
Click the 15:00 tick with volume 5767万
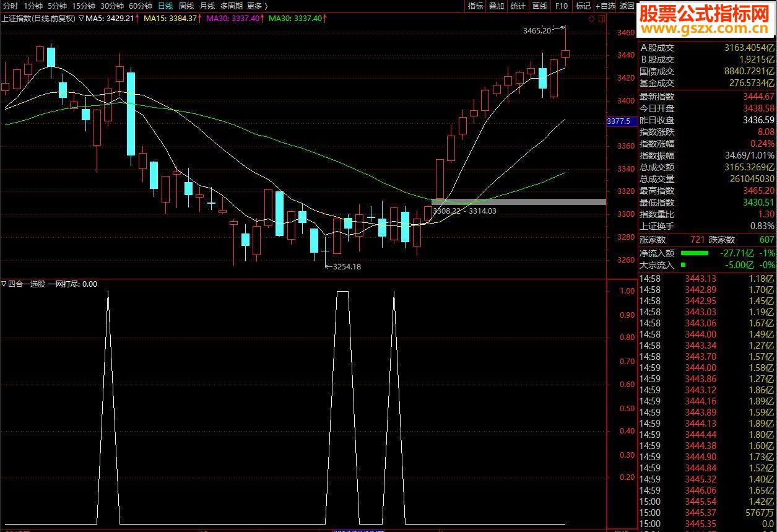[707, 513]
